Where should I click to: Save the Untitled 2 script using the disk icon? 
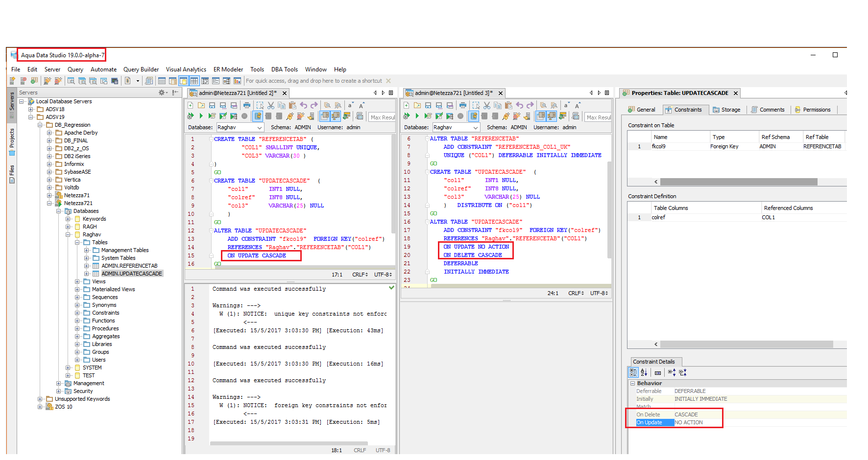(x=212, y=105)
